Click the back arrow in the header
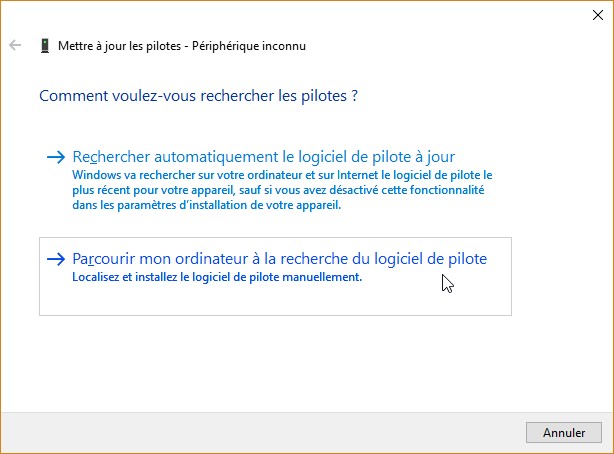This screenshot has height=454, width=614. point(15,46)
